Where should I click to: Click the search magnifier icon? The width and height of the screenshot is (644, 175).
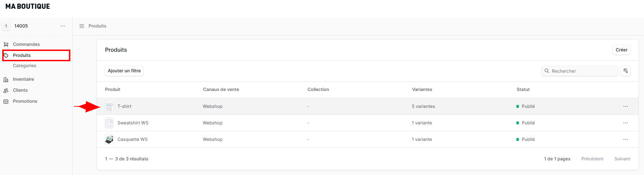coord(547,71)
